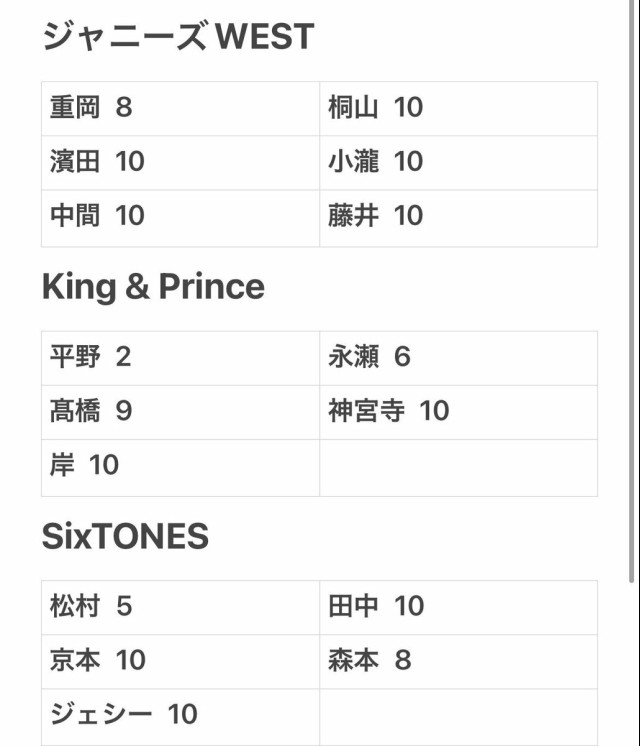Choose the 神宮寺 10 table cell
This screenshot has width=640, height=746.
[458, 412]
